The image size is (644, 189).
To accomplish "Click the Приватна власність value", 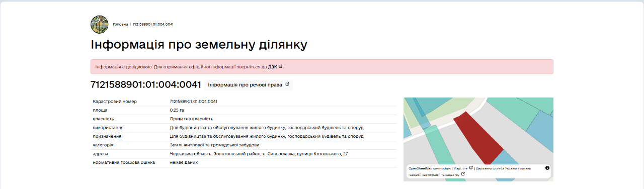I will [192, 119].
